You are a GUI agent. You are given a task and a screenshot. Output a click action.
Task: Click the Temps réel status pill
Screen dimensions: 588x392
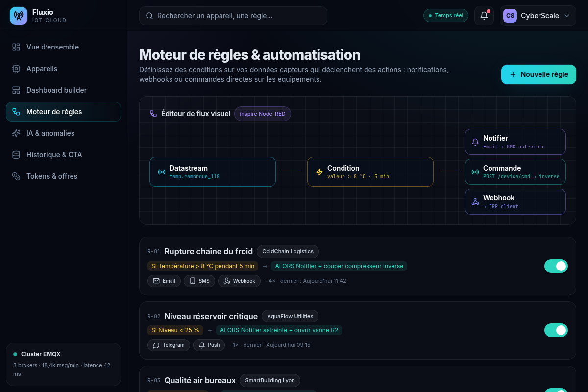[446, 16]
